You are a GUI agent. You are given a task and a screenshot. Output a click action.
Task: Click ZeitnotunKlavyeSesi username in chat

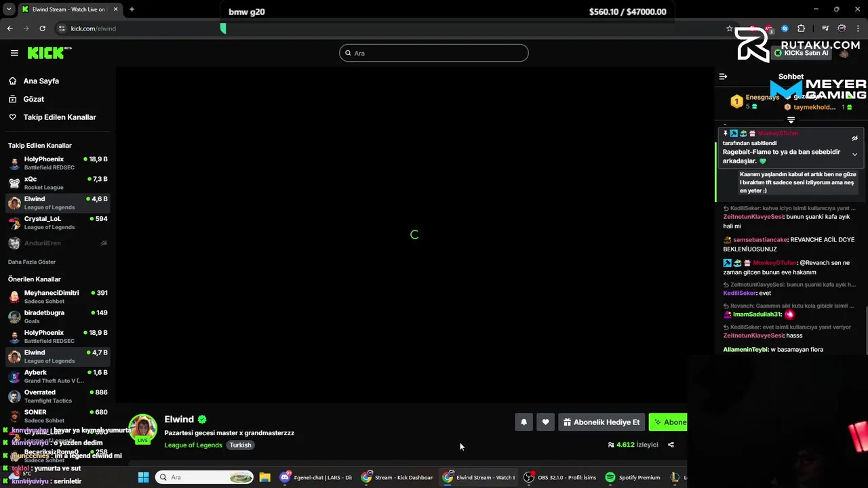(753, 217)
